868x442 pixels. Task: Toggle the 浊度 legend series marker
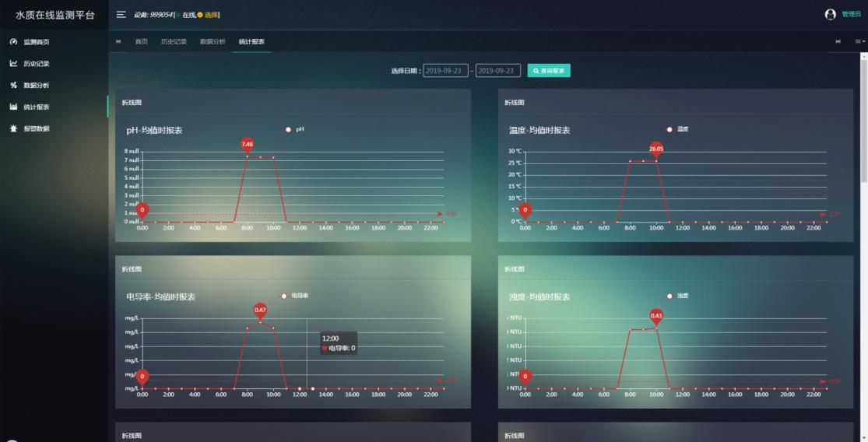pos(669,296)
